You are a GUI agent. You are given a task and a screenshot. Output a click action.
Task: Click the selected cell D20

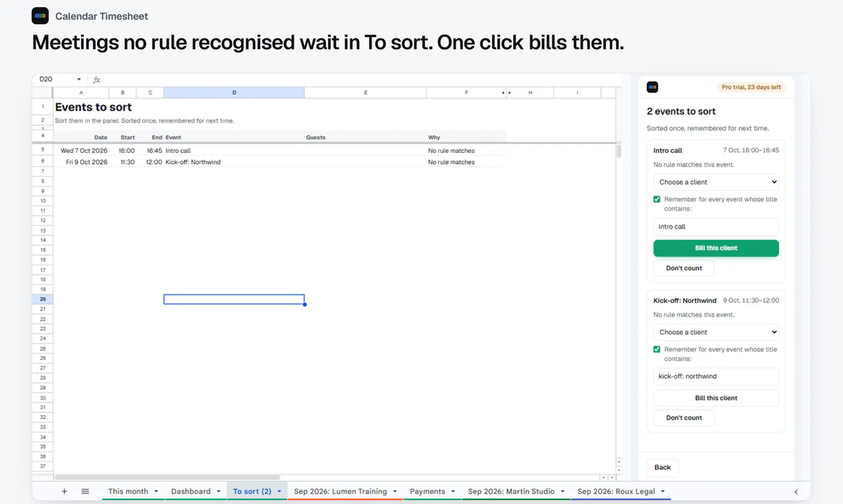(234, 299)
